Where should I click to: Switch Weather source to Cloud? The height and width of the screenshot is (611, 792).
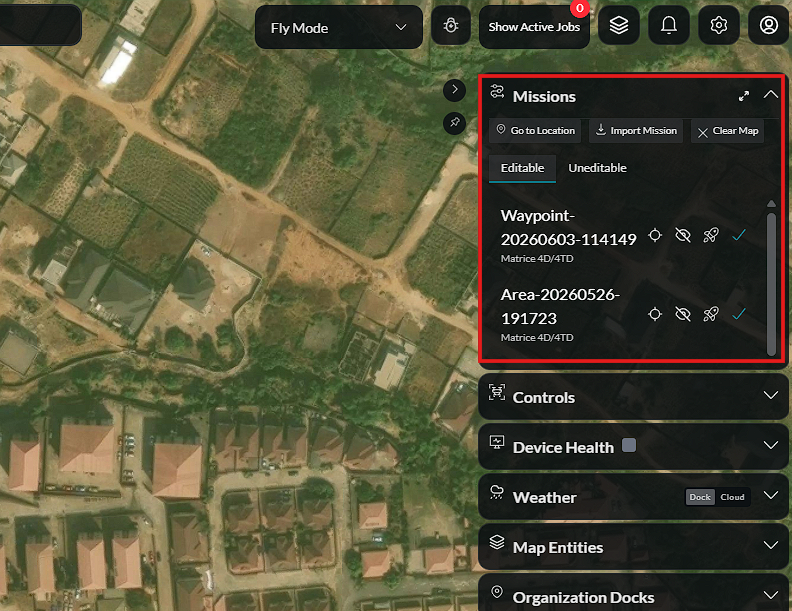732,497
